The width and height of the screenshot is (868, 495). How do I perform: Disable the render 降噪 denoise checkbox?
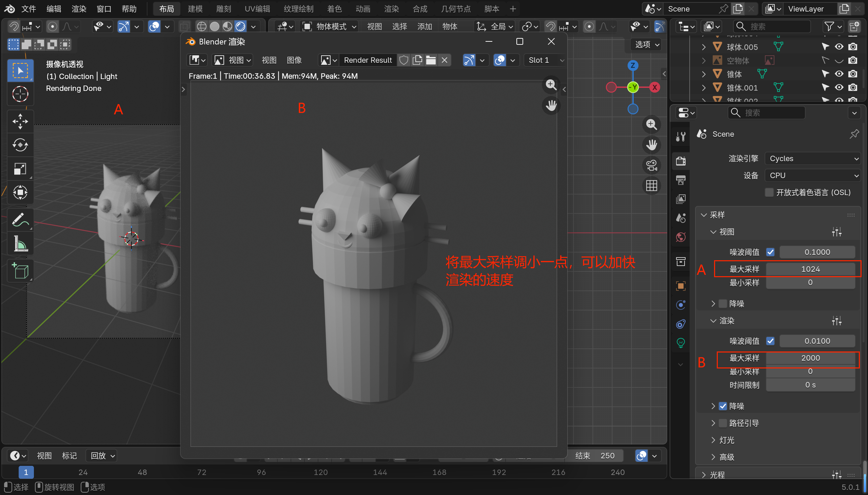[723, 406]
